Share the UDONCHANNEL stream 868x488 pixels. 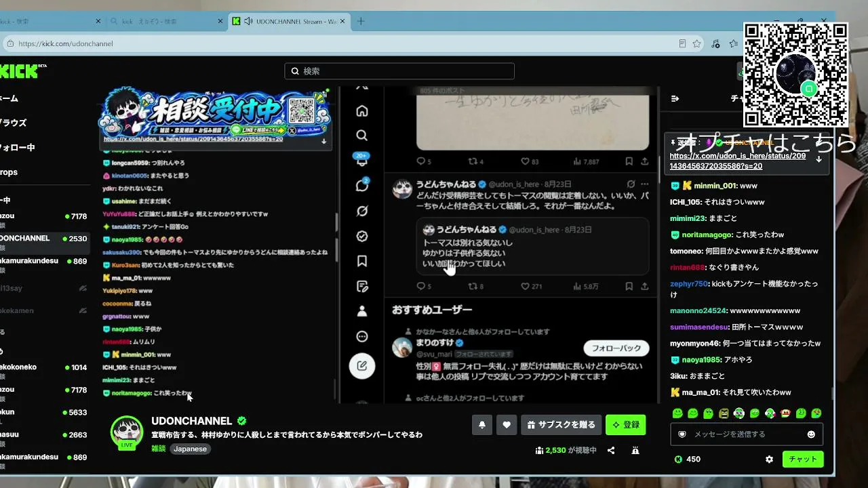(x=611, y=450)
